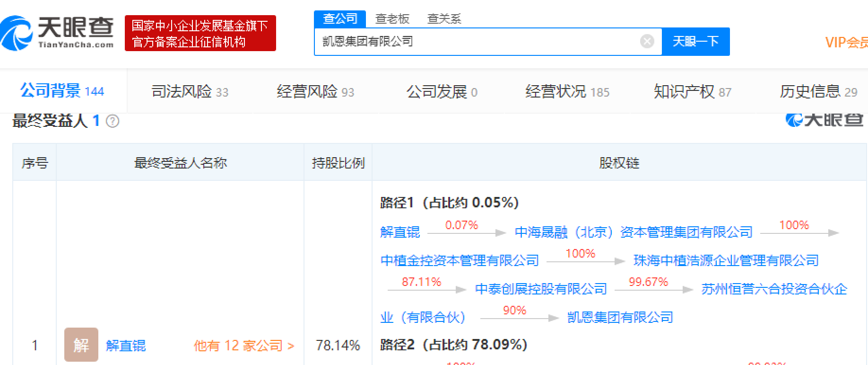This screenshot has height=365, width=868.
Task: Open 中海晟融（北京）资本管理集团有限公司 link
Action: [634, 232]
